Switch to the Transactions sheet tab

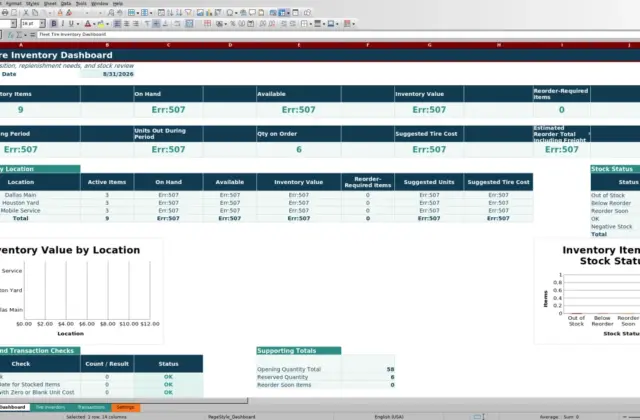coord(91,407)
